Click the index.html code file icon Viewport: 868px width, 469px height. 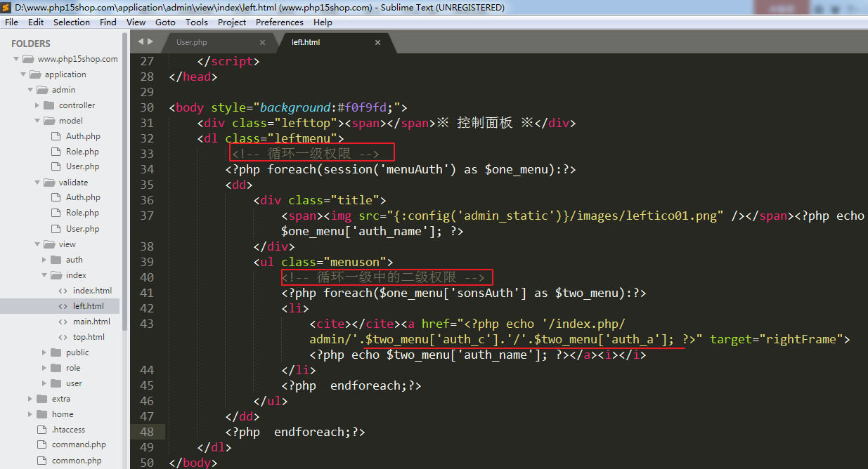coord(63,291)
